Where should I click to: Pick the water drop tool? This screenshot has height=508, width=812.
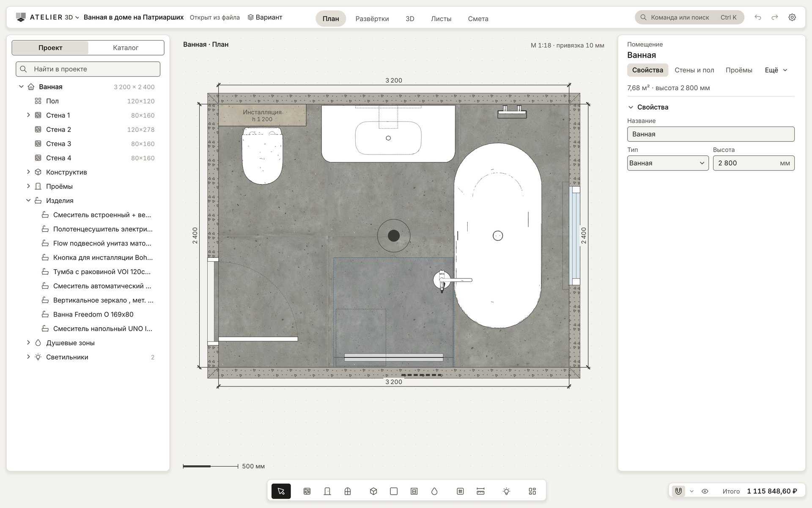coord(434,491)
